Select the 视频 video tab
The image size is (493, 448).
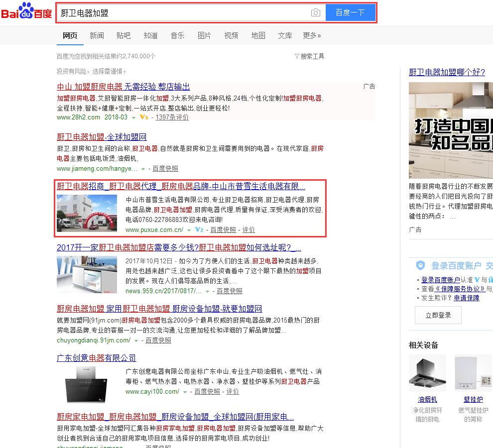[231, 35]
